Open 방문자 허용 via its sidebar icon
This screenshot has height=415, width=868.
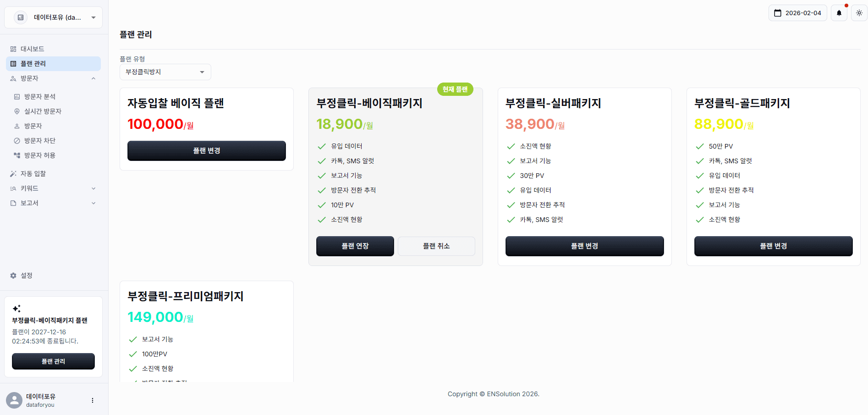(x=17, y=155)
